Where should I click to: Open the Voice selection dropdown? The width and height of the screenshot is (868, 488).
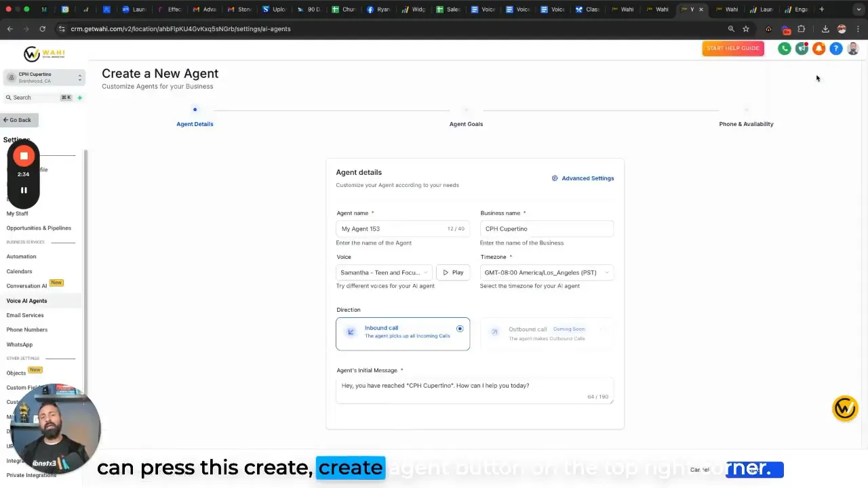(x=384, y=272)
